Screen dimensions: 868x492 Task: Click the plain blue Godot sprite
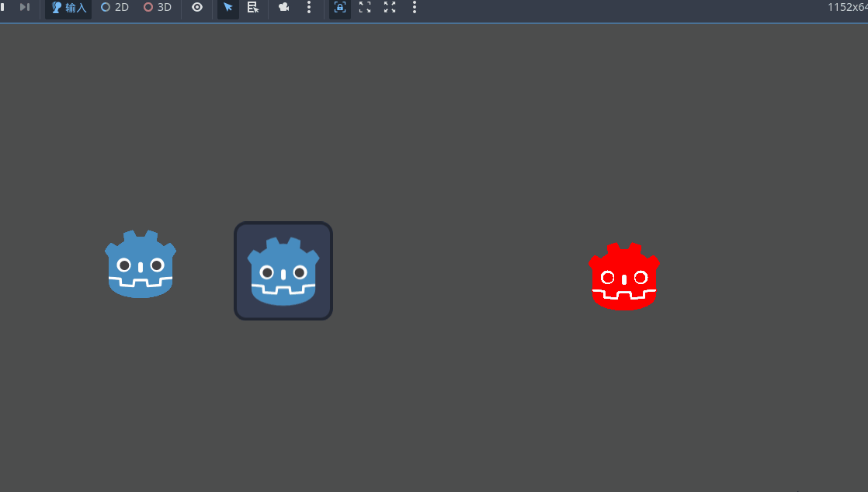[141, 264]
